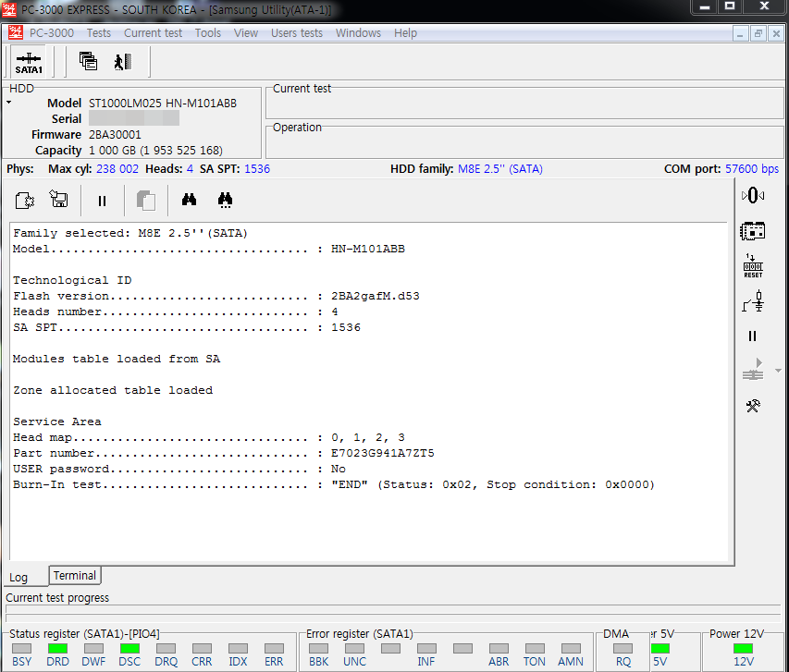Screen dimensions: 789x672
Task: Click the DRQ status indicator
Action: [166, 648]
